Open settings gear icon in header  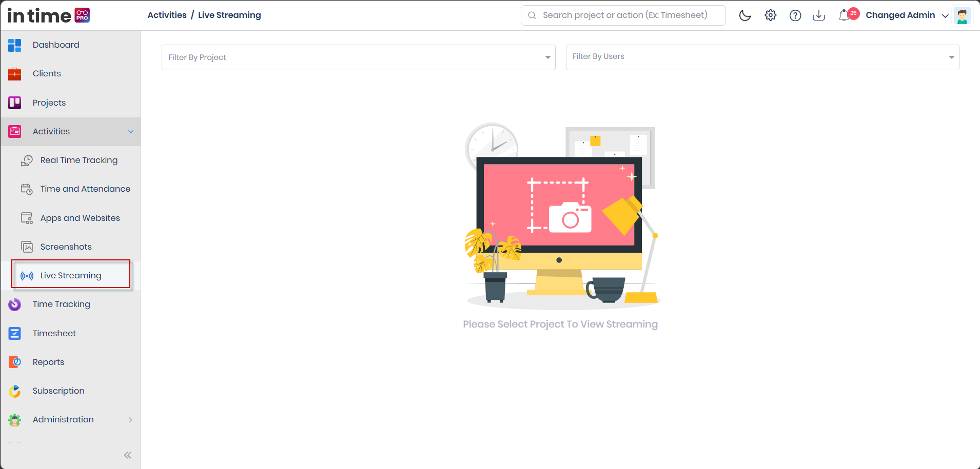[x=770, y=15]
